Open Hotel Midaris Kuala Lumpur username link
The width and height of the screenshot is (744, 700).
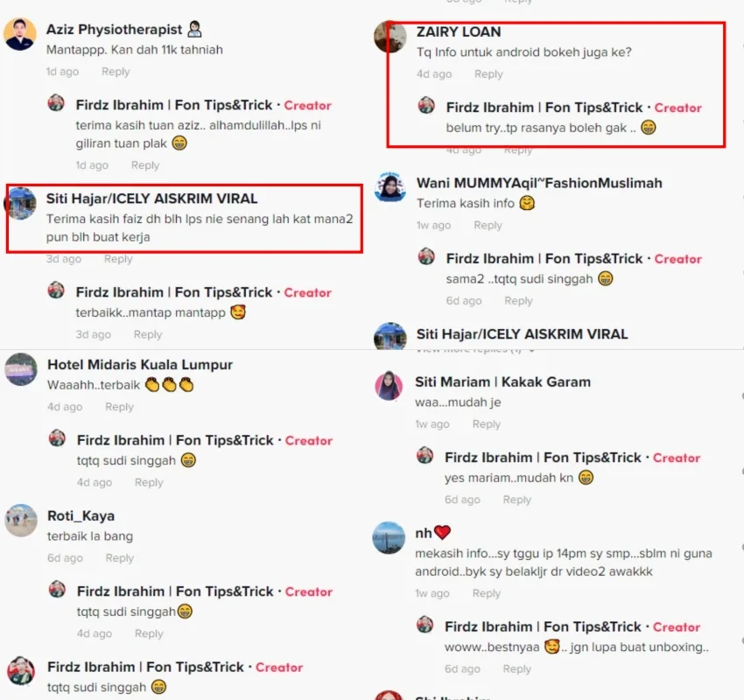(140, 365)
